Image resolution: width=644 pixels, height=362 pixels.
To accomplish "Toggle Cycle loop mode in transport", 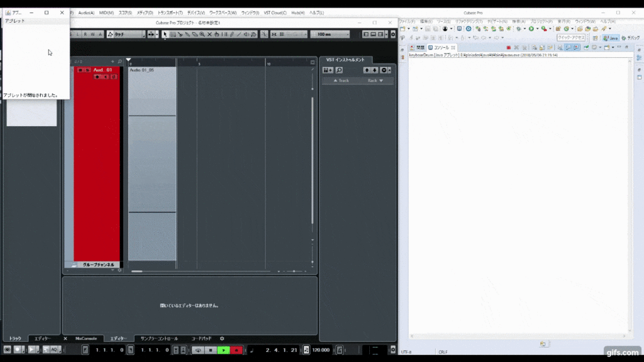I will click(x=198, y=350).
